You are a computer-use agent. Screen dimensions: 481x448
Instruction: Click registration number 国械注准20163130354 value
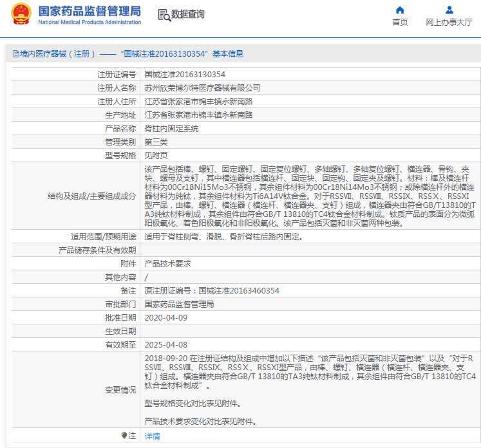tap(185, 74)
